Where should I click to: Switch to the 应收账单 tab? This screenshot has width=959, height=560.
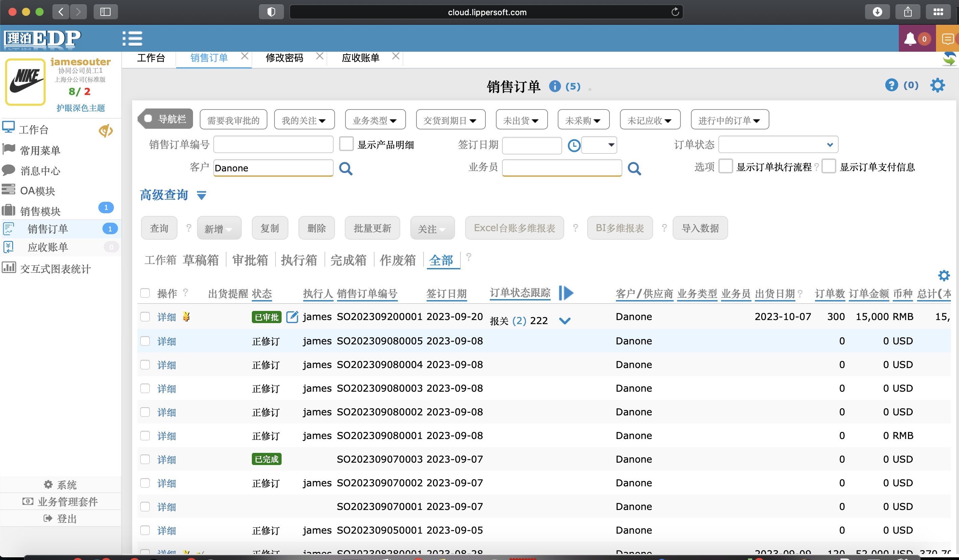click(x=360, y=58)
